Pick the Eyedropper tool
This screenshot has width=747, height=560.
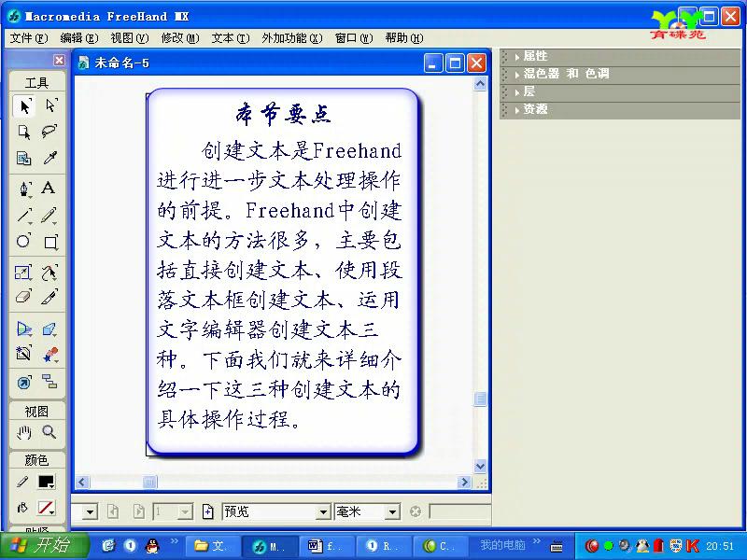click(x=49, y=158)
